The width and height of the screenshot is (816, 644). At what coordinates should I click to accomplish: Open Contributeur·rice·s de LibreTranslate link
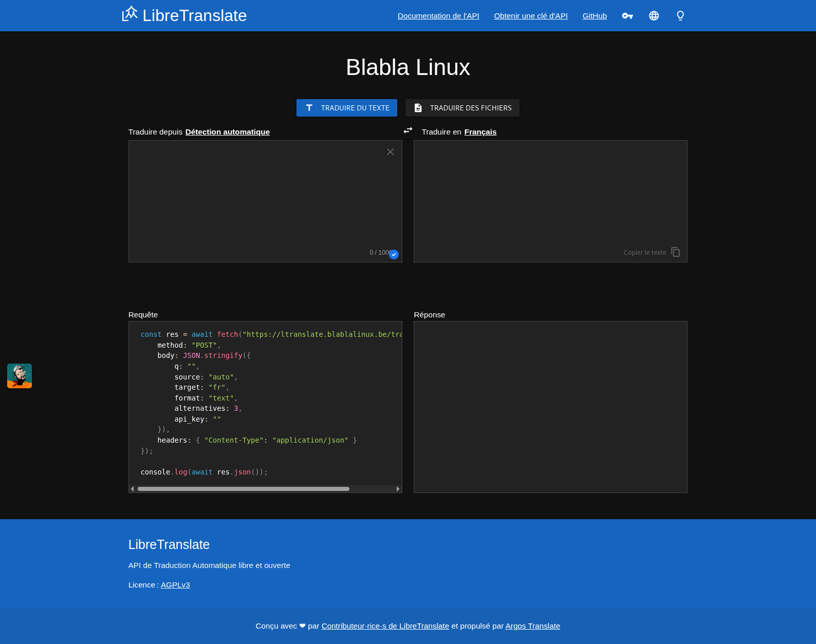385,626
